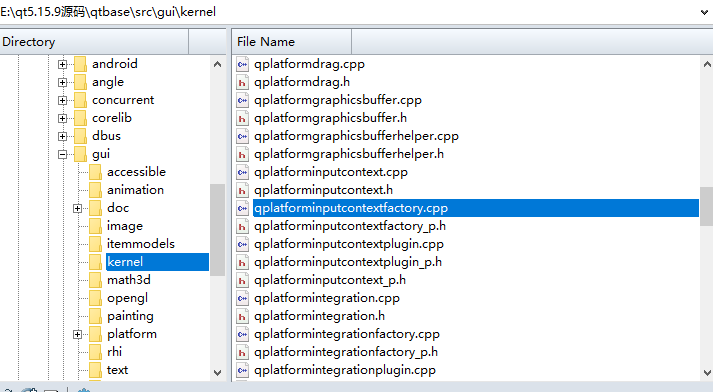Click the file list scrollbar thumb
The height and width of the screenshot is (392, 713).
point(707,206)
